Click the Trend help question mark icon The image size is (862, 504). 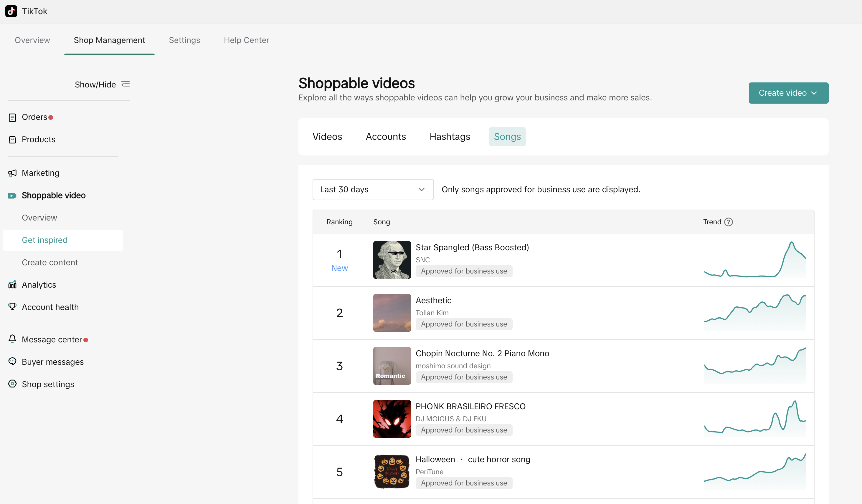point(729,222)
